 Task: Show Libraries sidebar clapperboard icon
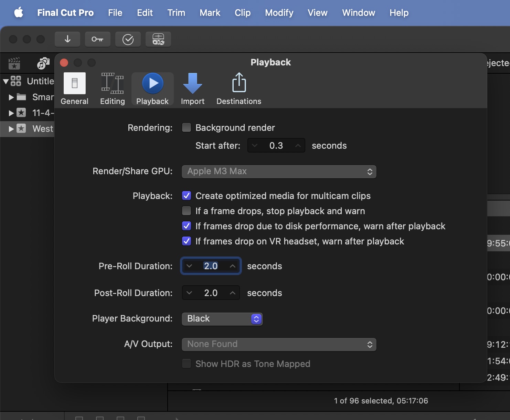tap(14, 63)
